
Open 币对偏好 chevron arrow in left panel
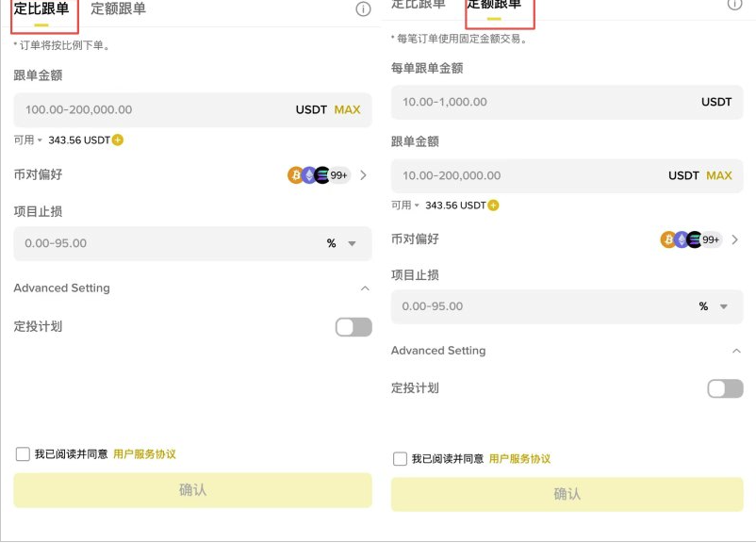tap(364, 175)
